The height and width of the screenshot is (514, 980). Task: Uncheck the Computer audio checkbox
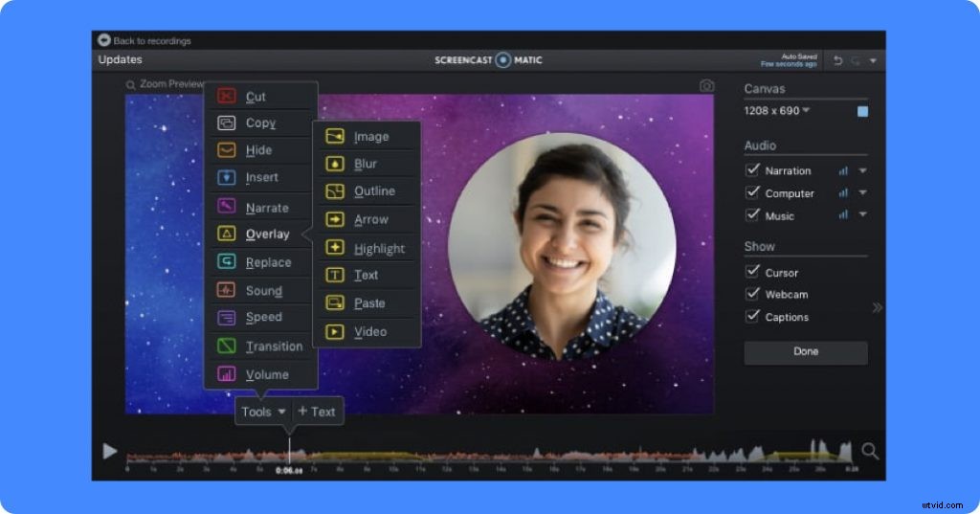tap(752, 192)
